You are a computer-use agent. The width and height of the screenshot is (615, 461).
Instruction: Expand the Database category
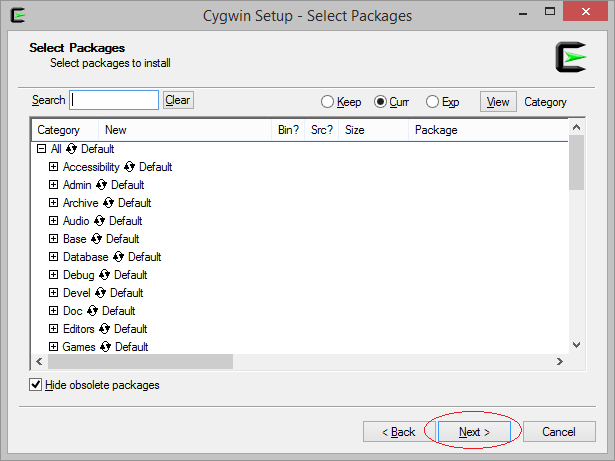point(53,257)
